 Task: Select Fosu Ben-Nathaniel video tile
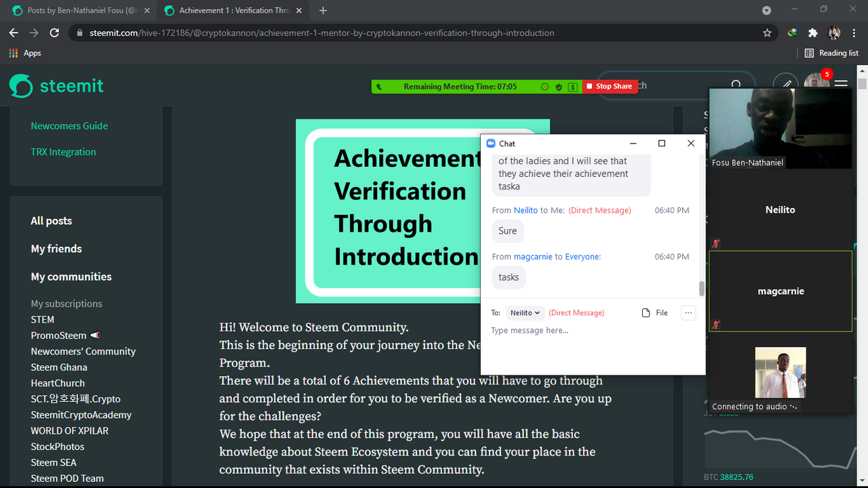(x=781, y=128)
